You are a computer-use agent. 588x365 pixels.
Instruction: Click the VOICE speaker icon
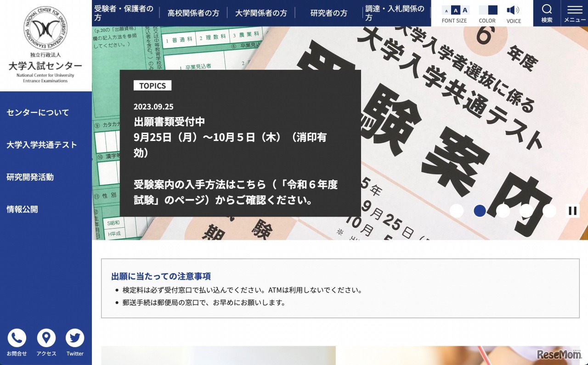pyautogui.click(x=513, y=10)
